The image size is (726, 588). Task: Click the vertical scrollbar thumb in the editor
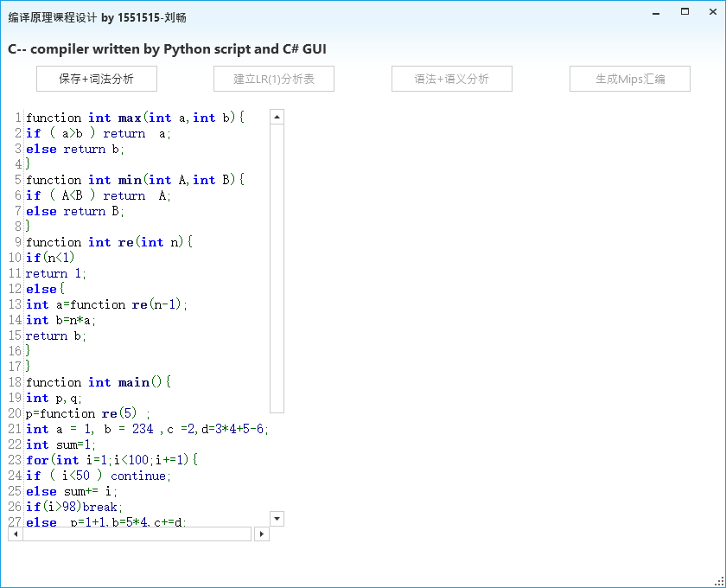[x=277, y=268]
